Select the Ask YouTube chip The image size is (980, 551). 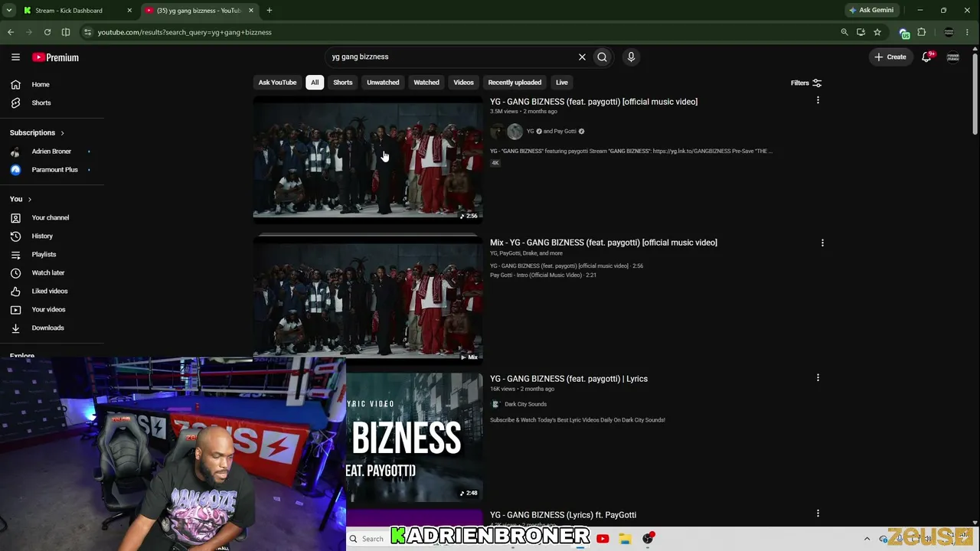[x=277, y=82]
